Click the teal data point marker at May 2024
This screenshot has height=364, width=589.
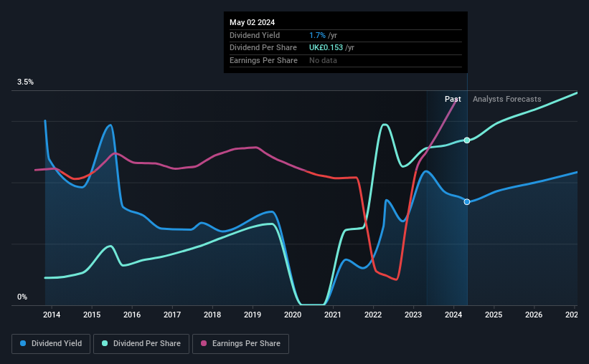[x=467, y=140]
